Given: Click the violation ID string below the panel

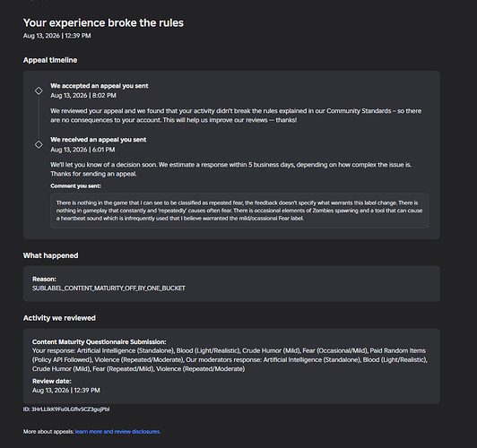Looking at the screenshot, I should [x=66, y=409].
